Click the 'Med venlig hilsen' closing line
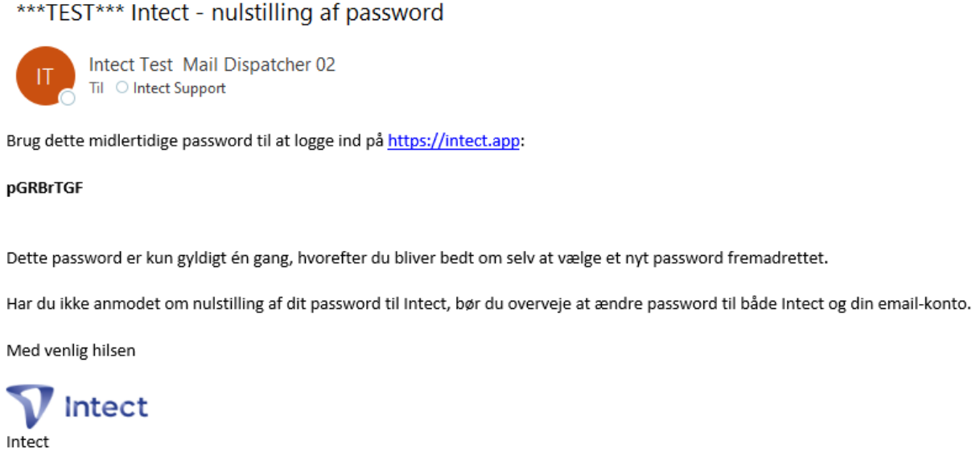Screen dimensions: 980x452 [x=71, y=351]
